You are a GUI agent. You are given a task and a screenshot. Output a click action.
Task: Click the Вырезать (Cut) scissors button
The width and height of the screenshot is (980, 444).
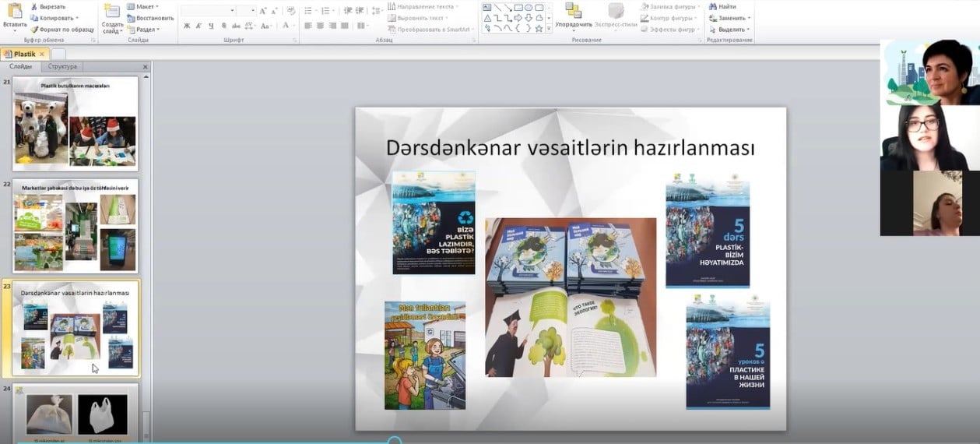[47, 6]
